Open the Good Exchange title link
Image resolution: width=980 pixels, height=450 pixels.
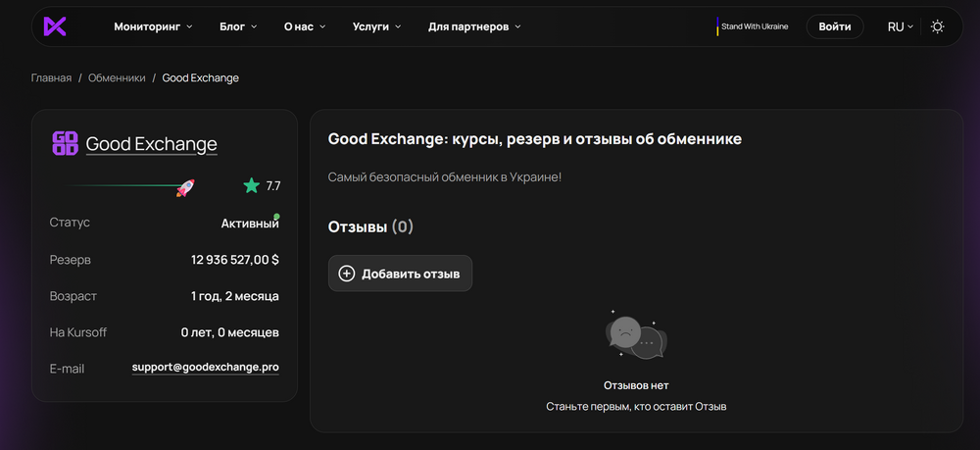tap(151, 144)
